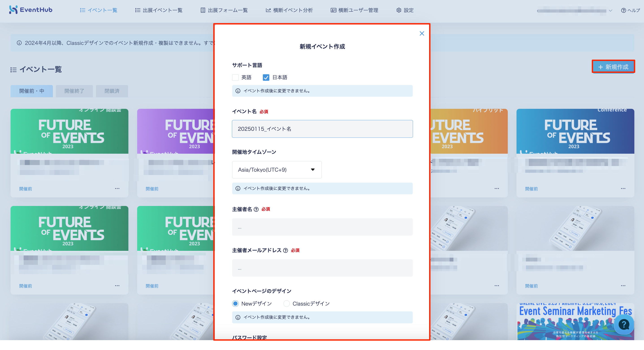Open the floating help chat button
The width and height of the screenshot is (644, 350).
click(x=624, y=324)
